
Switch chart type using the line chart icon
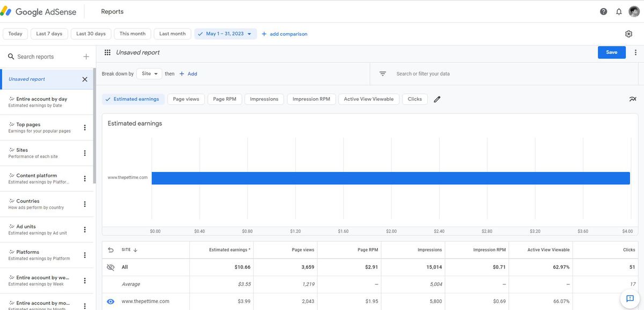tap(633, 99)
